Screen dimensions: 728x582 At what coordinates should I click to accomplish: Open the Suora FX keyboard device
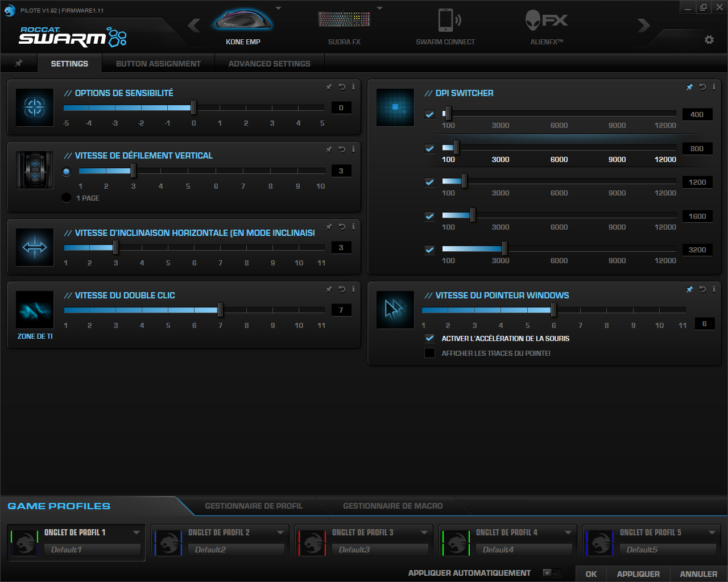(344, 20)
